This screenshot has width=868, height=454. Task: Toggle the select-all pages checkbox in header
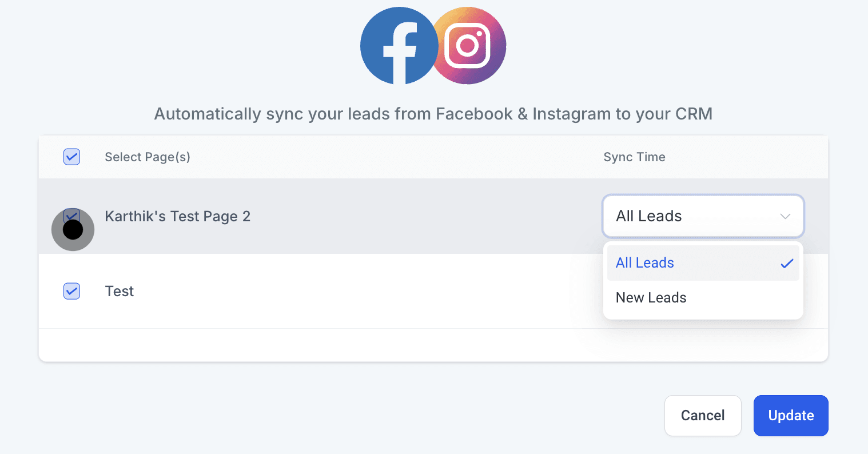pyautogui.click(x=71, y=157)
